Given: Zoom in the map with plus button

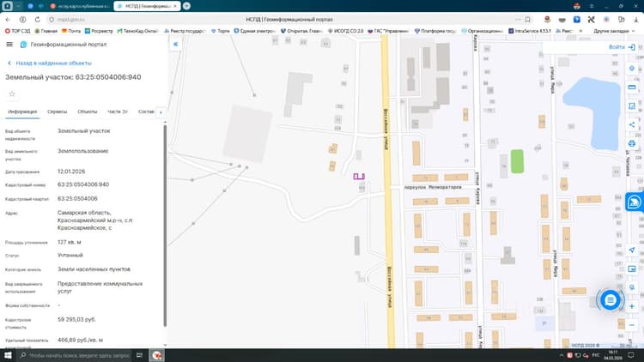Looking at the screenshot, I should tap(632, 306).
